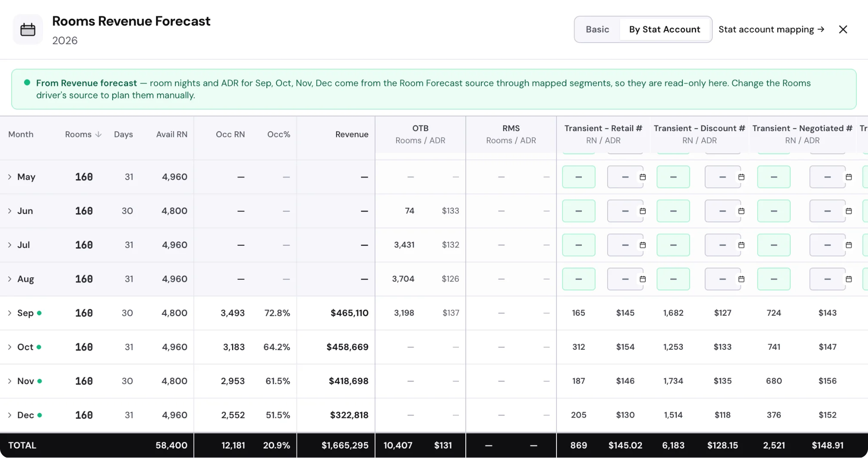Image resolution: width=868 pixels, height=458 pixels.
Task: Expand the Jun row
Action: [9, 211]
